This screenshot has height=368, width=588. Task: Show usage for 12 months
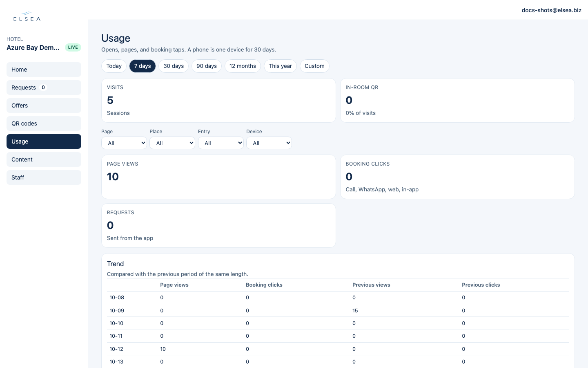tap(243, 66)
